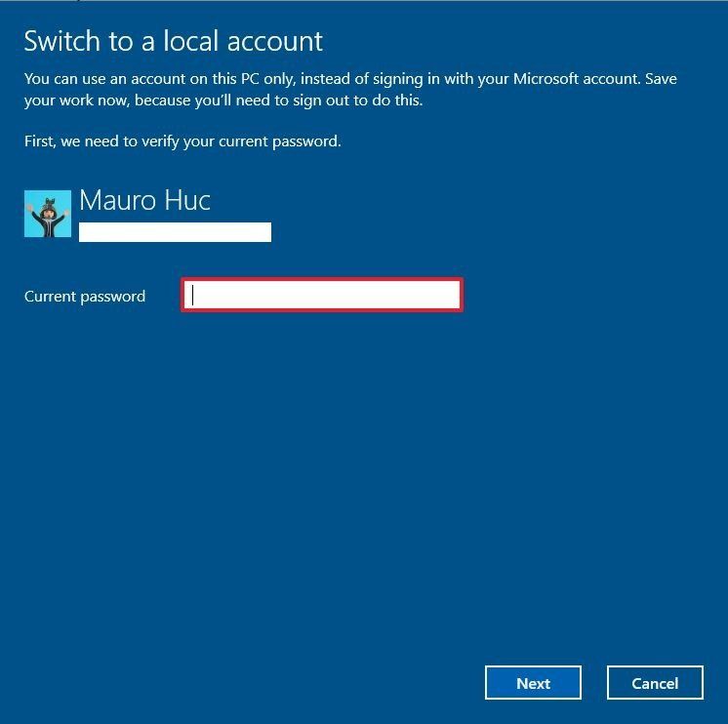The width and height of the screenshot is (728, 724).
Task: Select the Mauro Huc account name
Action: [x=144, y=201]
